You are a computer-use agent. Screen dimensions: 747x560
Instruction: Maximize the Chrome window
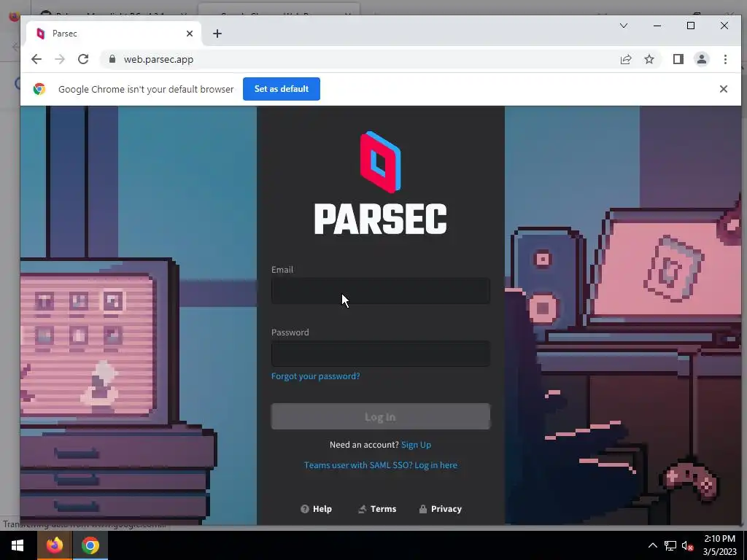691,26
